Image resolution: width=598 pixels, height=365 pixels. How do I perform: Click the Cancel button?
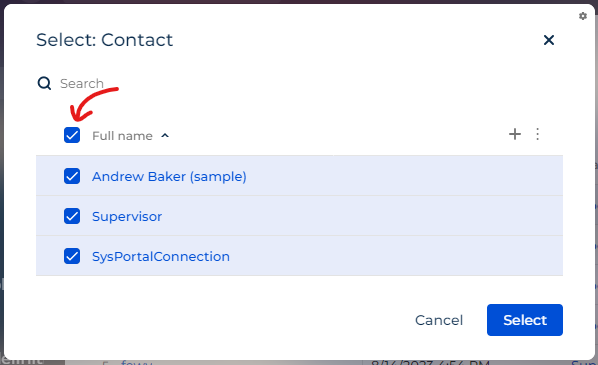click(x=439, y=320)
